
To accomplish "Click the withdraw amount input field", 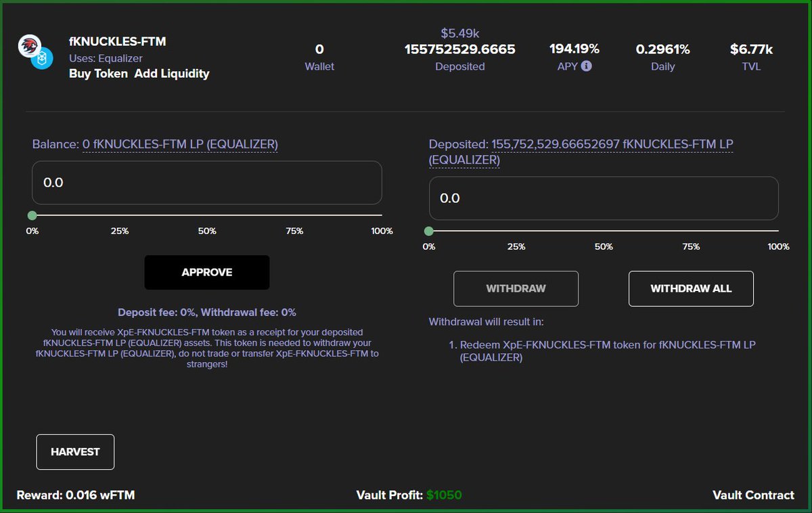I will [604, 198].
